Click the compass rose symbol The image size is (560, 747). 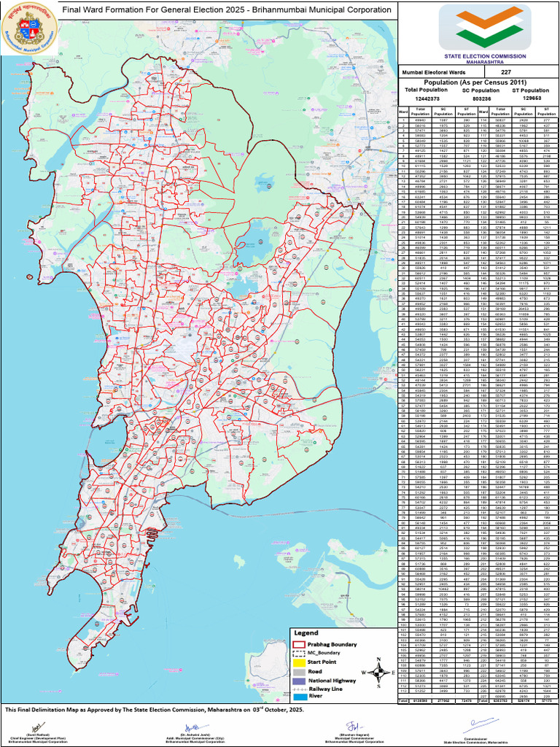tap(378, 673)
